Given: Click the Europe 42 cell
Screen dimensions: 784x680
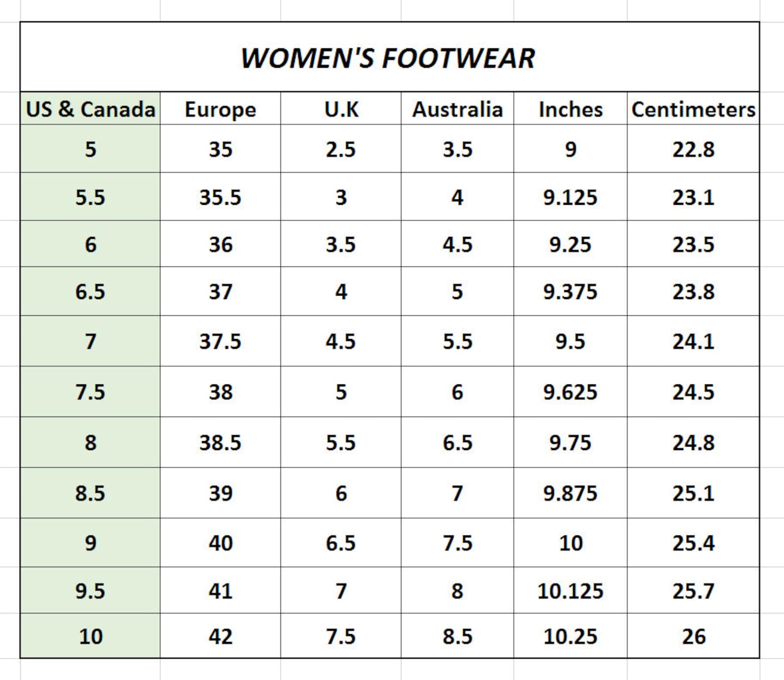Looking at the screenshot, I should pos(220,636).
